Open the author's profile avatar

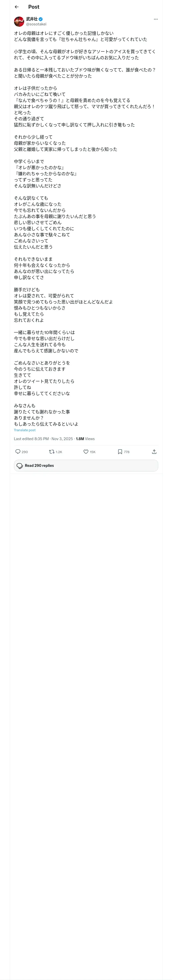point(19,21)
